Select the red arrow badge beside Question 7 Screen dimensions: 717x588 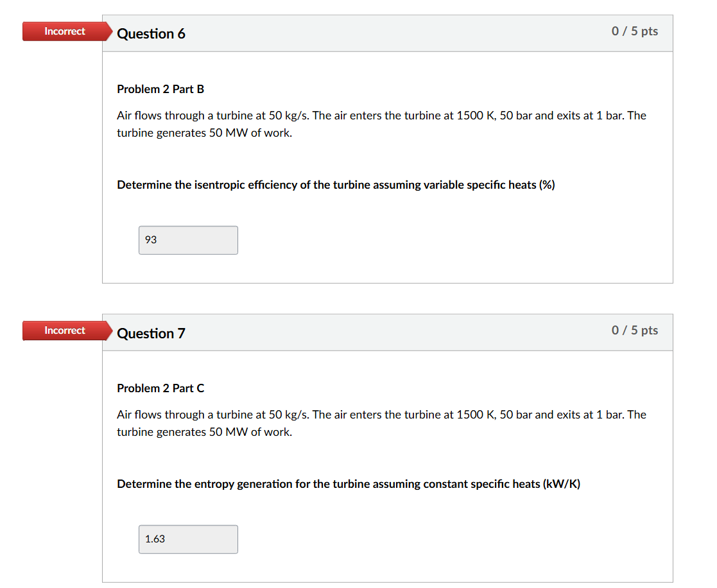click(x=64, y=331)
